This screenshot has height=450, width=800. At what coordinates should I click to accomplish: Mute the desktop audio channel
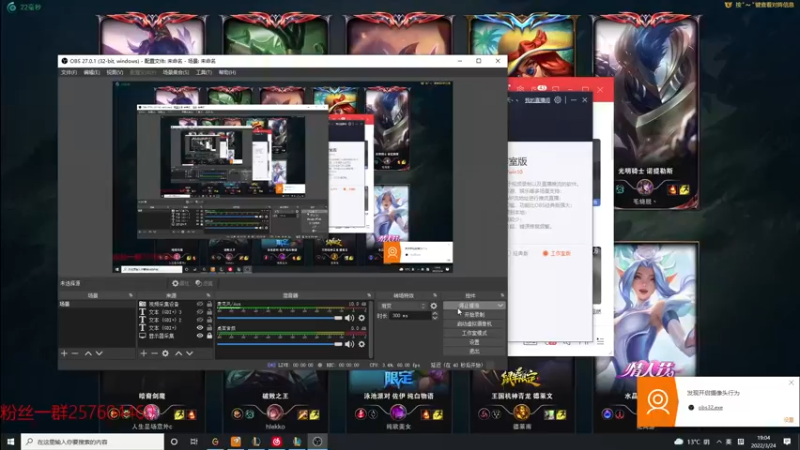click(349, 344)
